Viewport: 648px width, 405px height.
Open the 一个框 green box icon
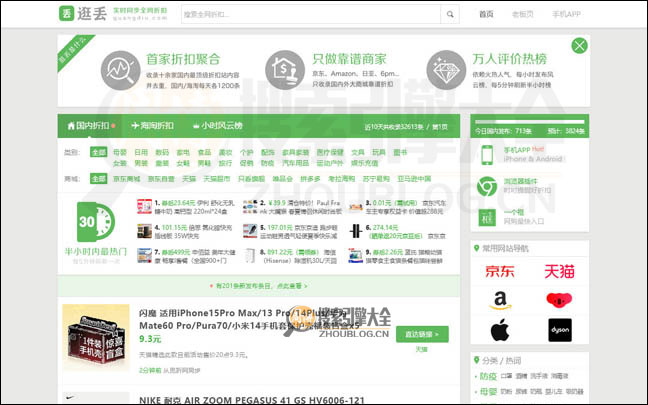[x=487, y=217]
